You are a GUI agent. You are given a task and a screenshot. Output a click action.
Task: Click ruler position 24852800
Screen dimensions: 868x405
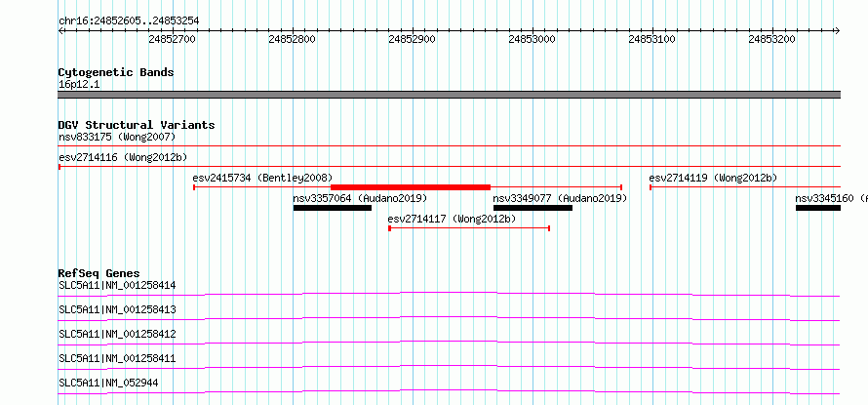(293, 39)
